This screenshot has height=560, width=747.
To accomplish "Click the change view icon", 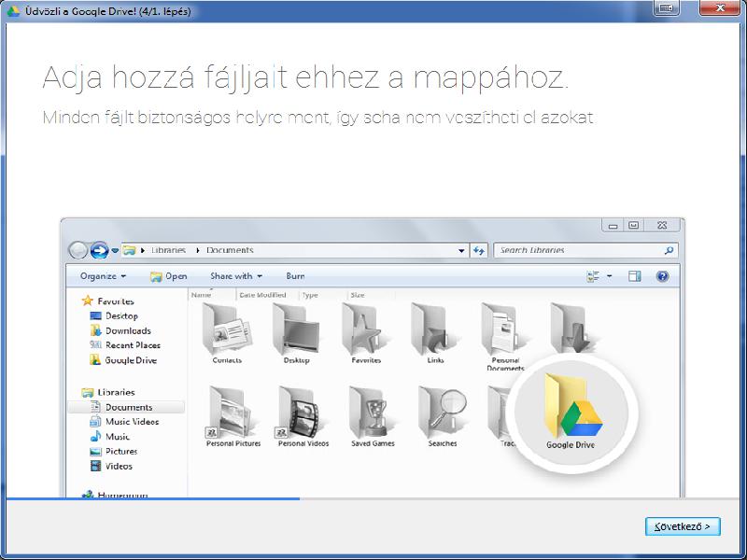I will [x=593, y=276].
